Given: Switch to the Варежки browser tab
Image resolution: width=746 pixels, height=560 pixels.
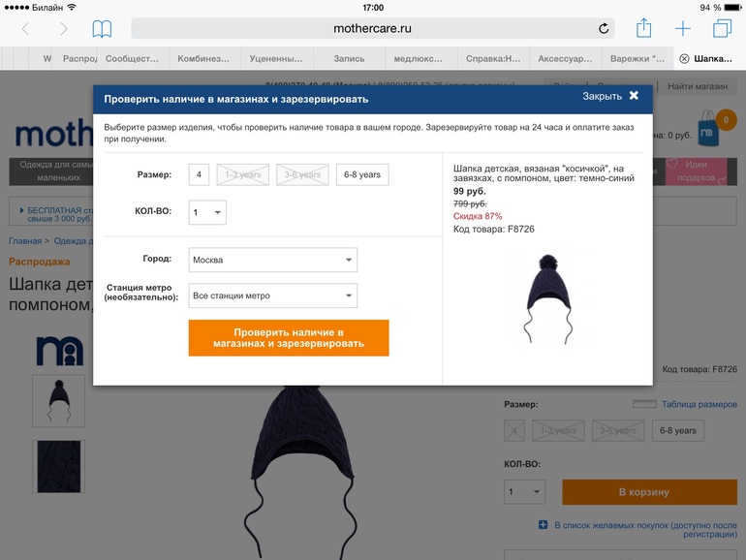Looking at the screenshot, I should coord(637,58).
